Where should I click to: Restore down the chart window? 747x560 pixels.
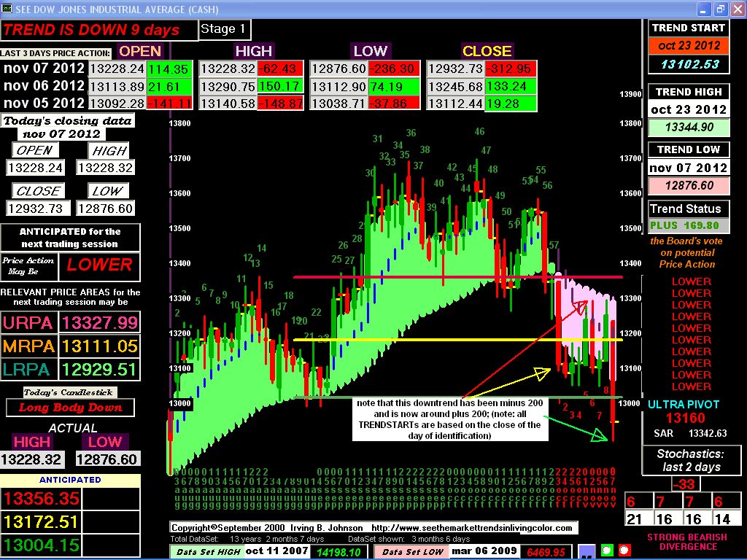[x=719, y=9]
